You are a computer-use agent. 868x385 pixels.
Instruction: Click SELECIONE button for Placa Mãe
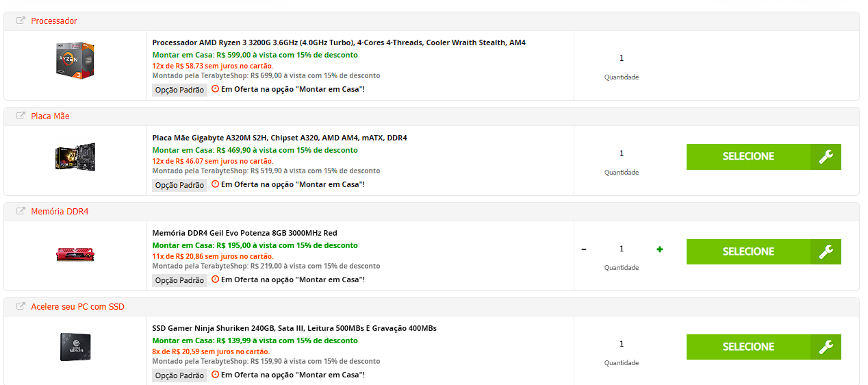click(x=748, y=157)
